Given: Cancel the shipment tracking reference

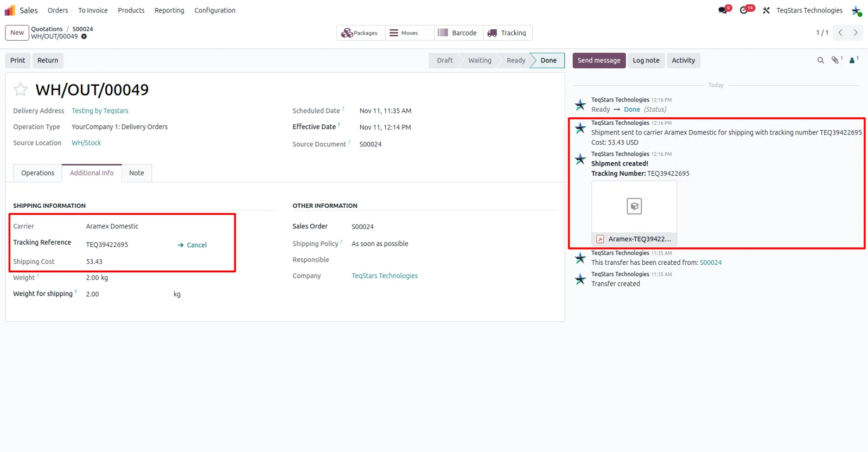Looking at the screenshot, I should (192, 245).
